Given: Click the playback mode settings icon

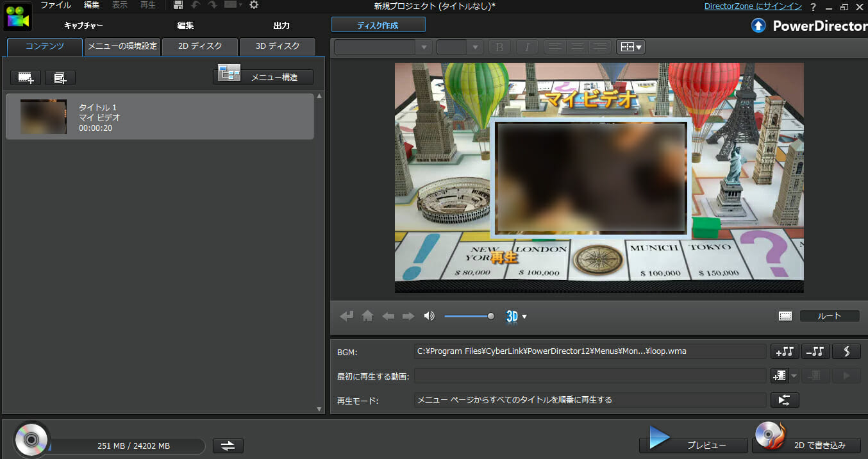Looking at the screenshot, I should pos(785,400).
